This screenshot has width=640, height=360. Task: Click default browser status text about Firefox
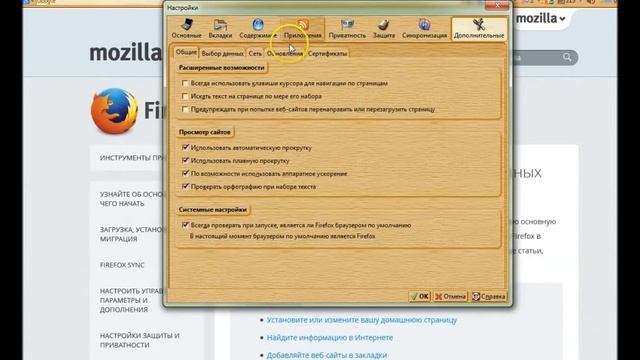[282, 236]
